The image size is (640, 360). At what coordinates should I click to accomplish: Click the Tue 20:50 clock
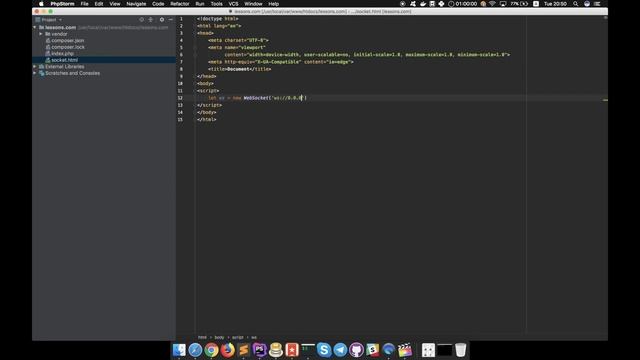(x=555, y=4)
